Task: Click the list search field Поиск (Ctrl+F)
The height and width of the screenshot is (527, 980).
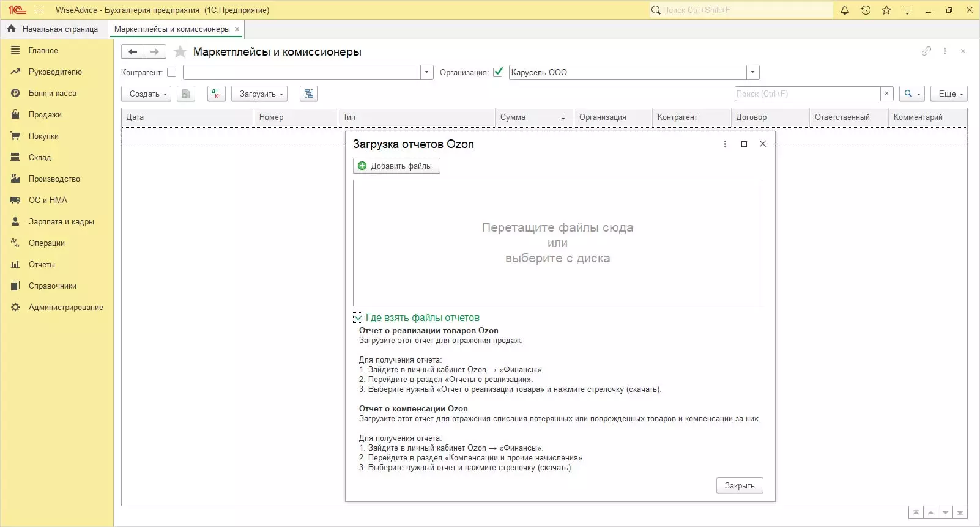Action: (807, 94)
